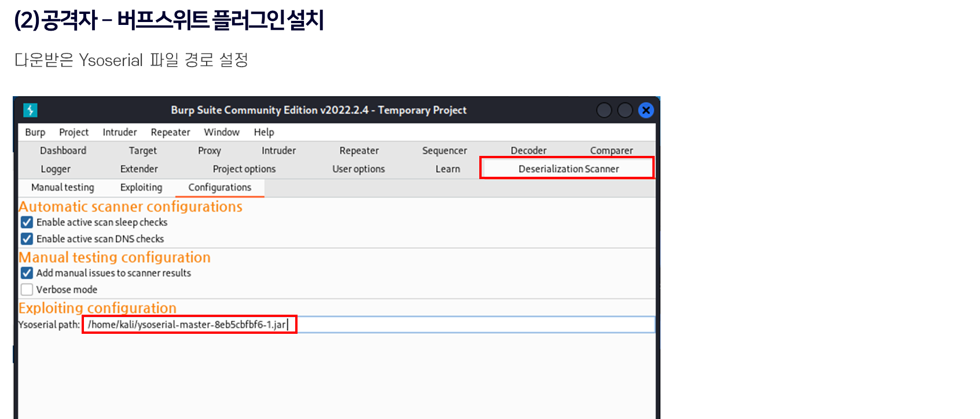Open the Help menu
This screenshot has width=980, height=419.
tap(264, 132)
